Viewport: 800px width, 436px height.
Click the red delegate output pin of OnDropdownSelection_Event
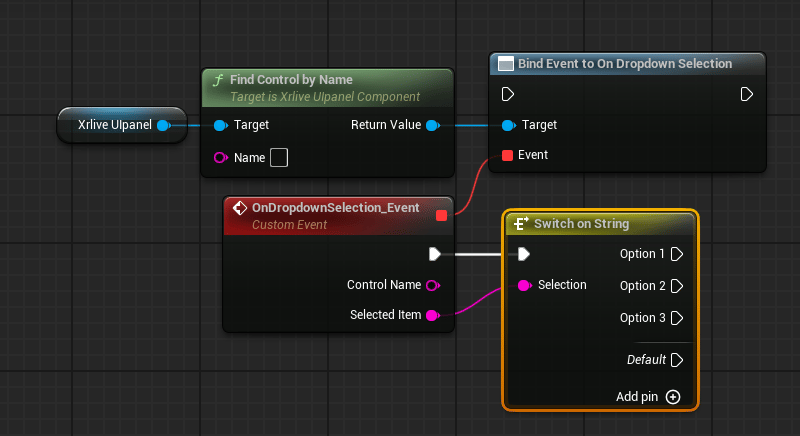click(x=441, y=216)
